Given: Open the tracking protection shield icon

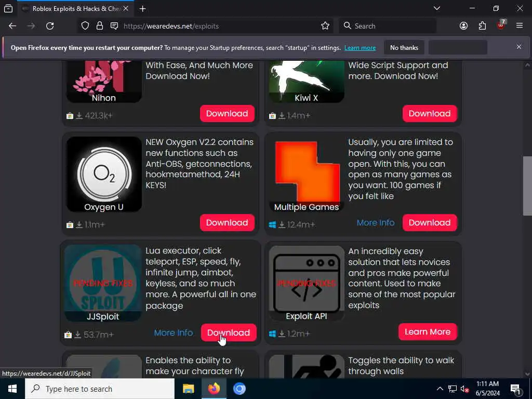Looking at the screenshot, I should (x=85, y=26).
